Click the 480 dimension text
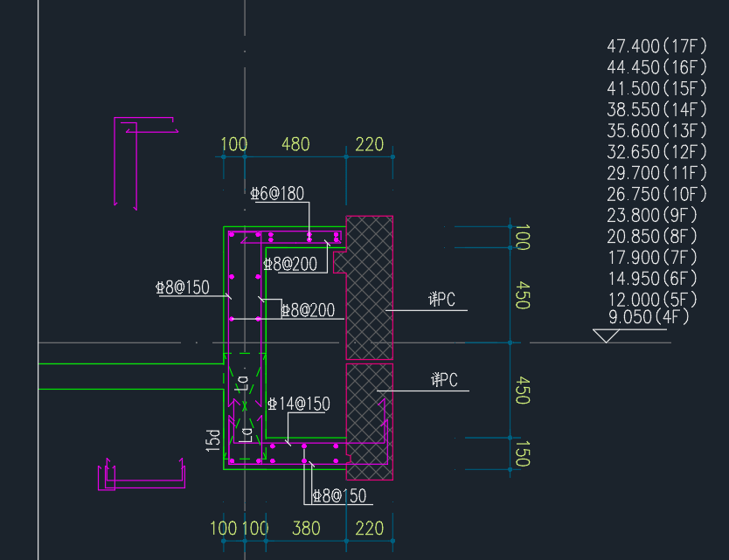The height and width of the screenshot is (560, 729). tap(295, 144)
